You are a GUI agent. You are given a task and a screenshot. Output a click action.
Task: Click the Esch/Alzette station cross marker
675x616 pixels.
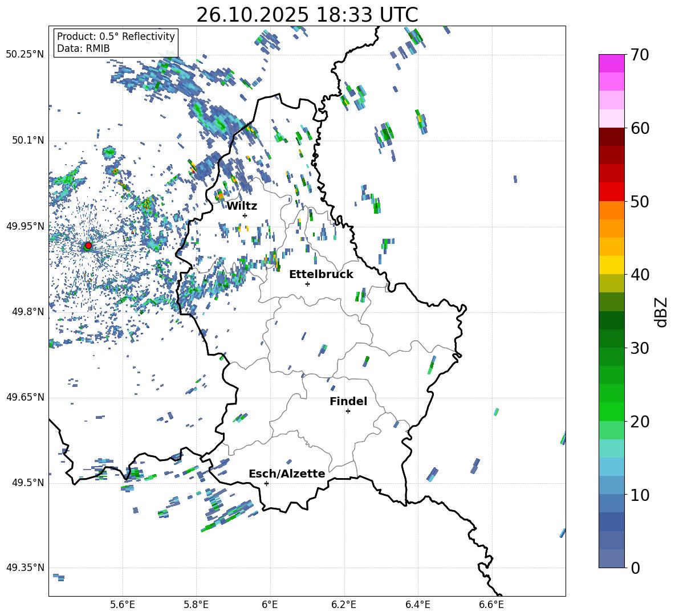pos(266,483)
